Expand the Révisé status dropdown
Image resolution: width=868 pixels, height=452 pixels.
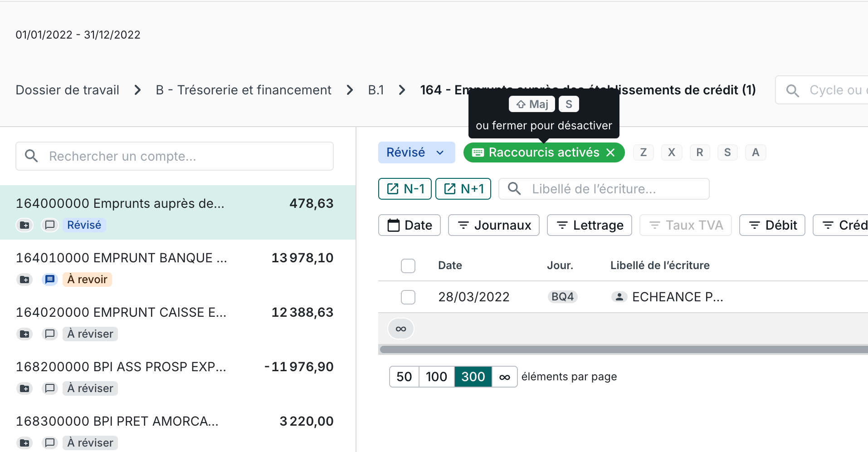pyautogui.click(x=416, y=152)
